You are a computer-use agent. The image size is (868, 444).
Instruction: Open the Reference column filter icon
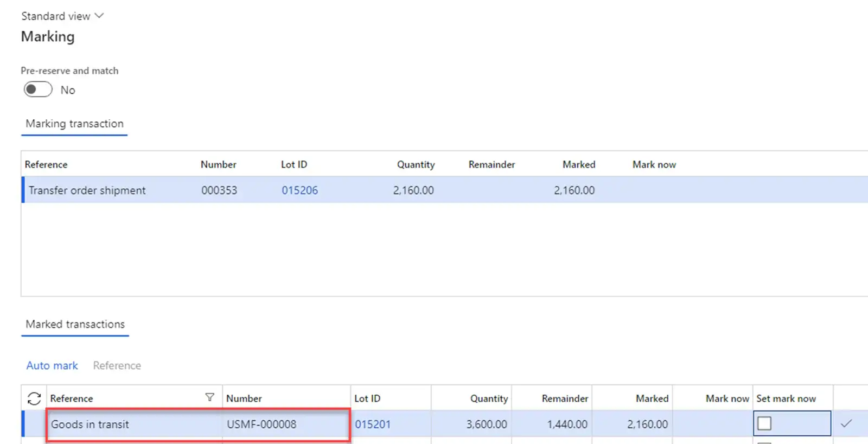[x=210, y=397]
